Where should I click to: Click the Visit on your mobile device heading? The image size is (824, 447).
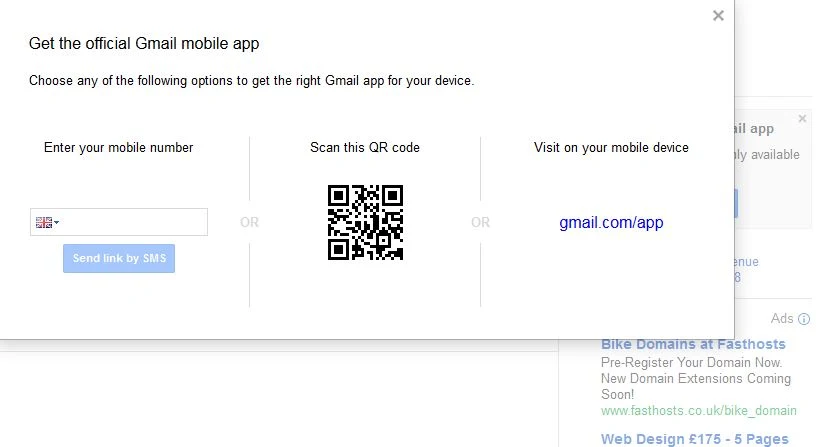click(611, 147)
